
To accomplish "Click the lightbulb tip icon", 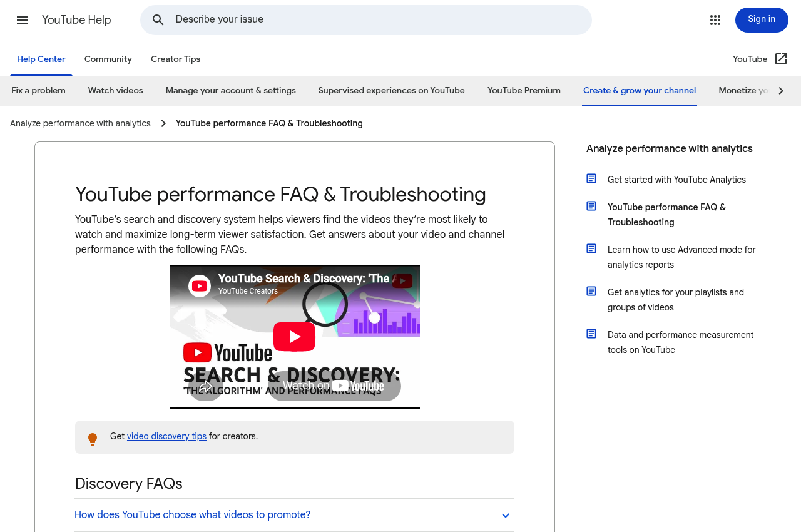I will tap(93, 439).
